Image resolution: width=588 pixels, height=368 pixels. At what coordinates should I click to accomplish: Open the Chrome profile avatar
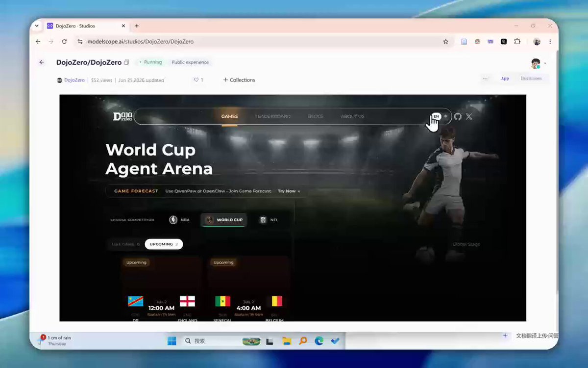537,42
